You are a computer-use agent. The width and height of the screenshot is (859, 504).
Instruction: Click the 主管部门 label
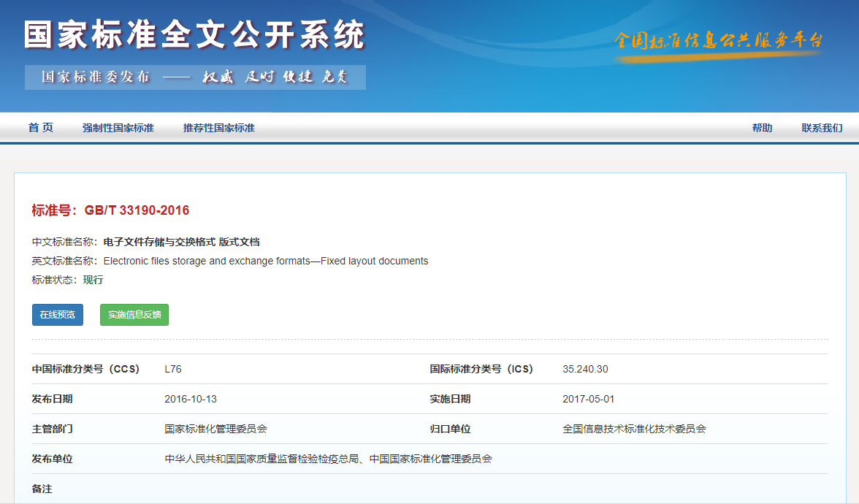coord(52,429)
